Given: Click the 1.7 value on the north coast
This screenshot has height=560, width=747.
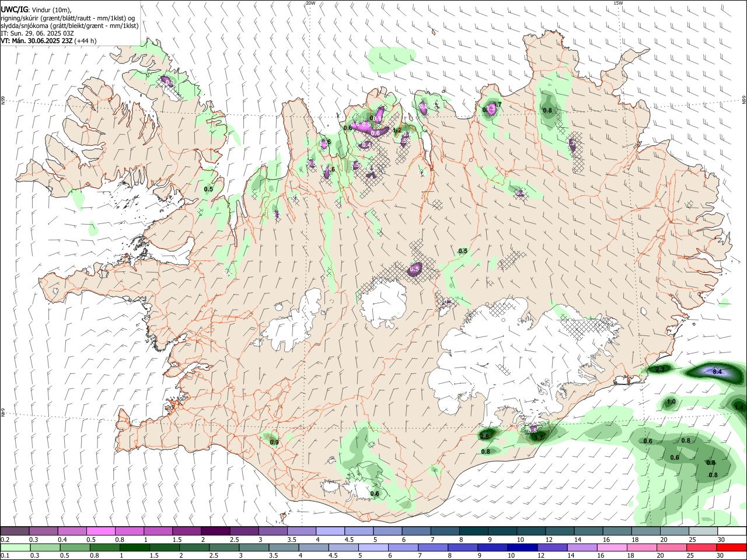Looking at the screenshot, I should [x=497, y=105].
